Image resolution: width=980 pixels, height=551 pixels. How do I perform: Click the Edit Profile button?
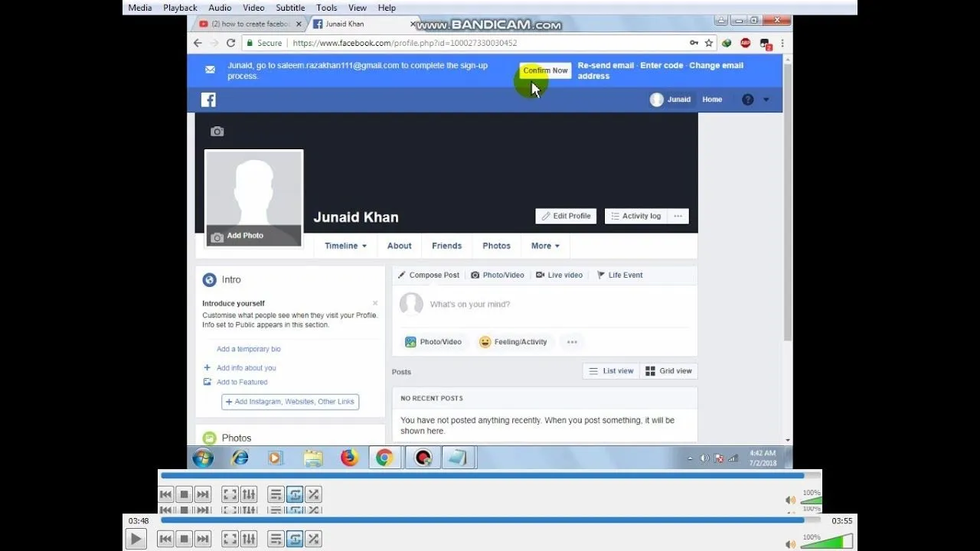566,217
